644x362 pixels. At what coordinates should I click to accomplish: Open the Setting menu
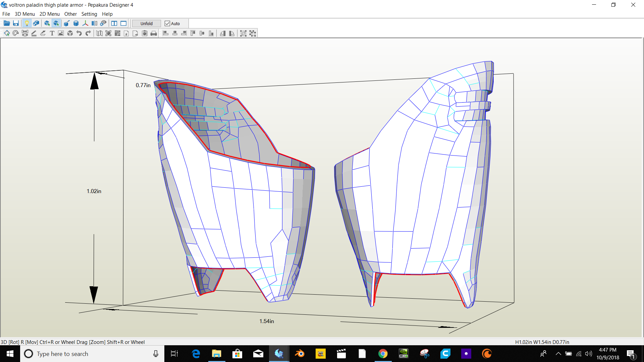(89, 14)
